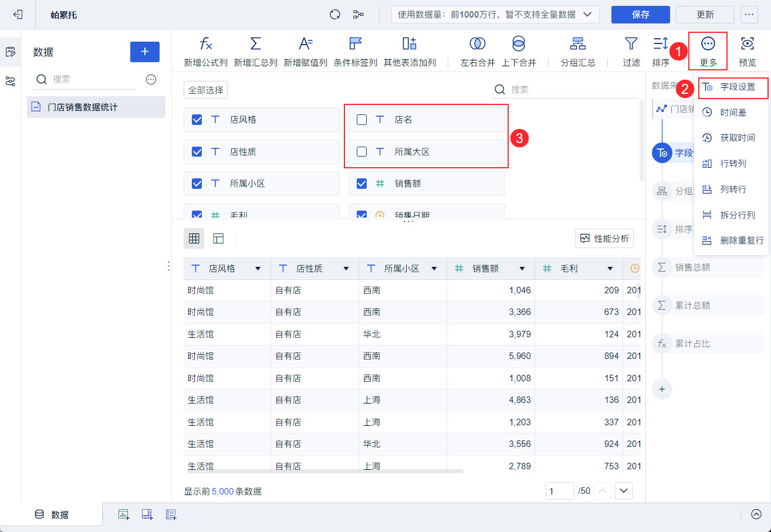Add a summary column (新增汇总列)

[256, 52]
